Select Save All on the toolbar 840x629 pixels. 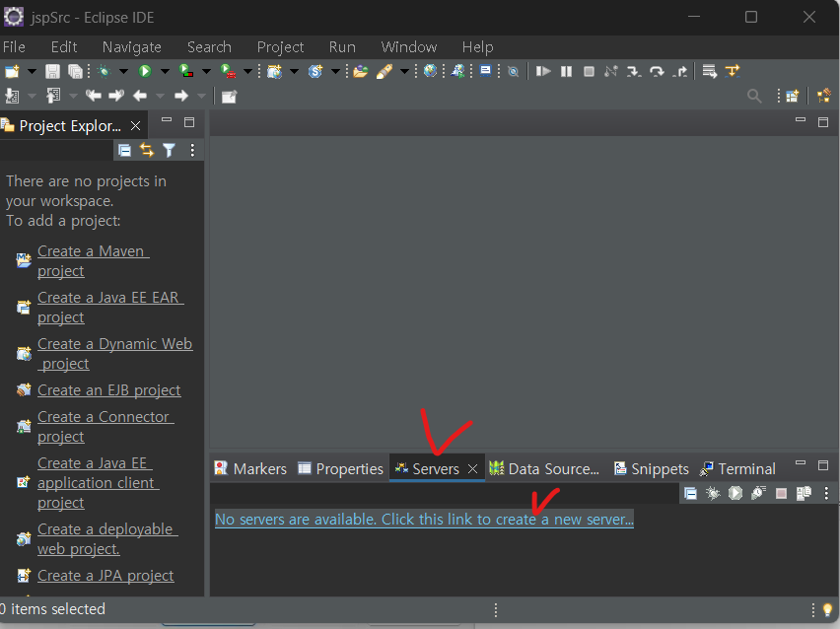point(75,70)
